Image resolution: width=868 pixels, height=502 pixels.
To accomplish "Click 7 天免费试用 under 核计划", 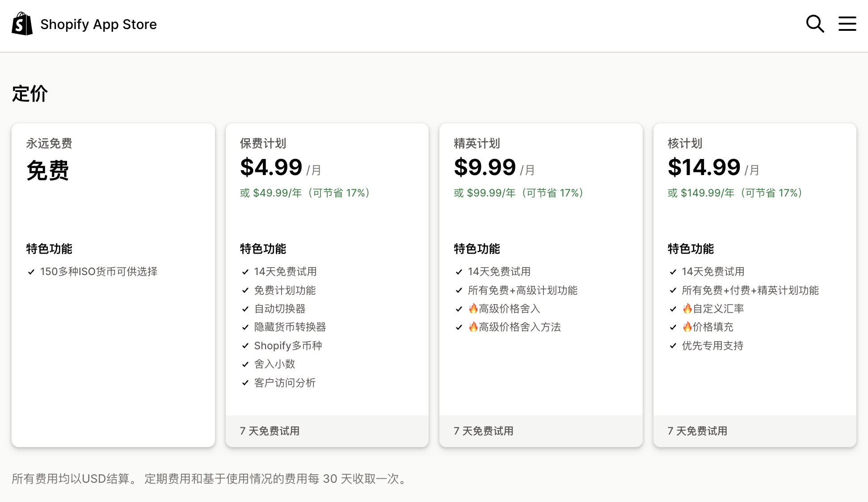I will pos(697,431).
